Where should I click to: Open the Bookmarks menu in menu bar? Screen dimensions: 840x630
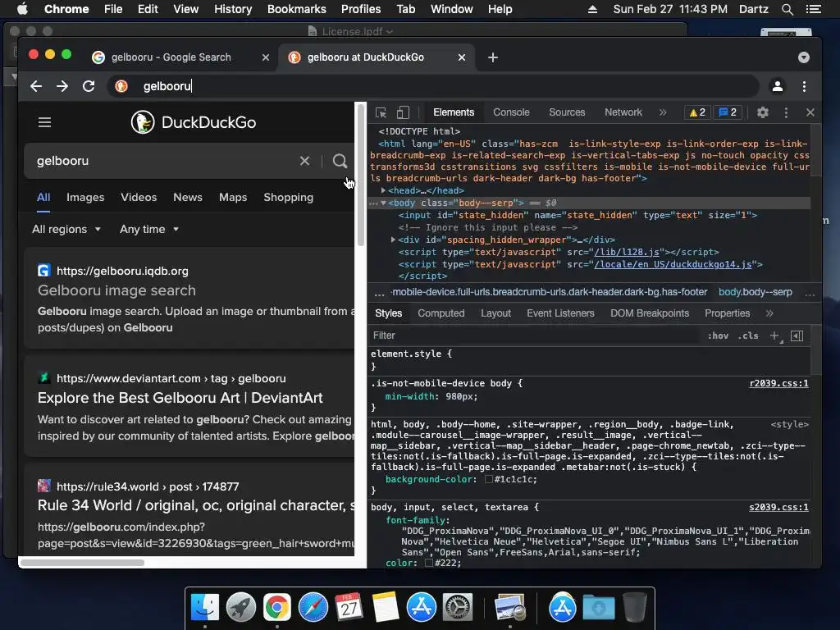pos(296,9)
